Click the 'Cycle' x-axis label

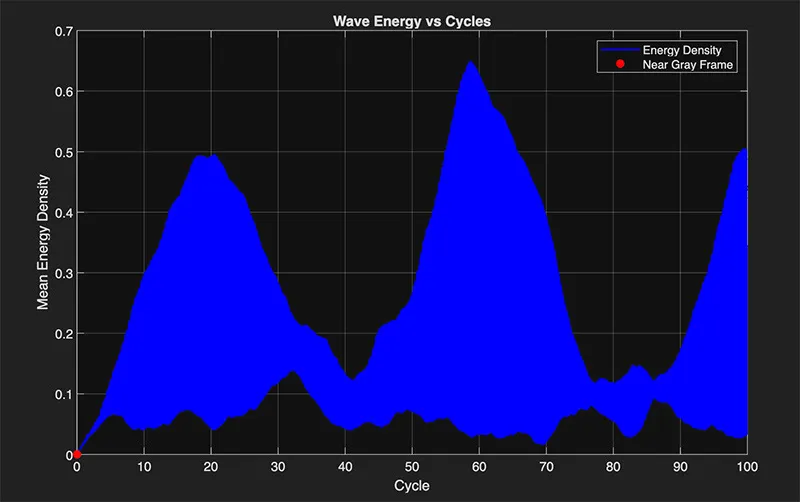click(x=412, y=485)
